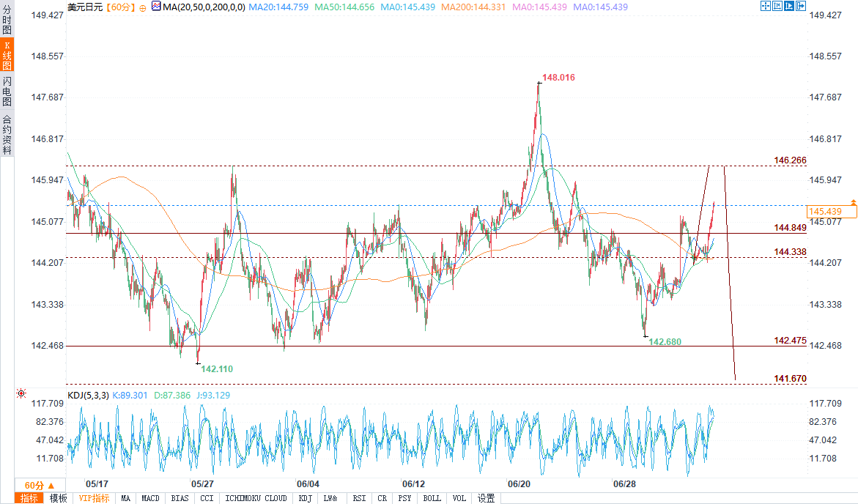Switch to the 模板 bottom tab
The image size is (858, 504).
pyautogui.click(x=58, y=498)
